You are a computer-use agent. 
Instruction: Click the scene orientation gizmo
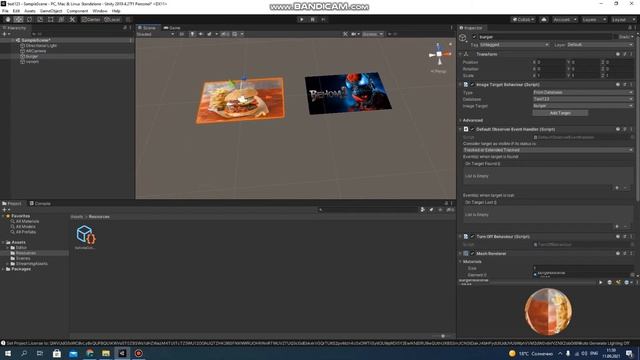(439, 54)
